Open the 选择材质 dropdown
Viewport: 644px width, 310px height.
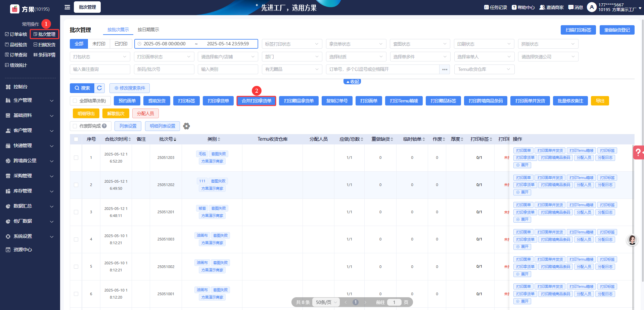pyautogui.click(x=356, y=57)
